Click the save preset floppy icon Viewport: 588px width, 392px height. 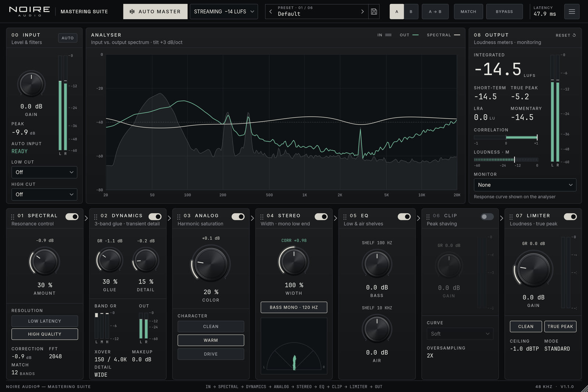click(x=374, y=11)
